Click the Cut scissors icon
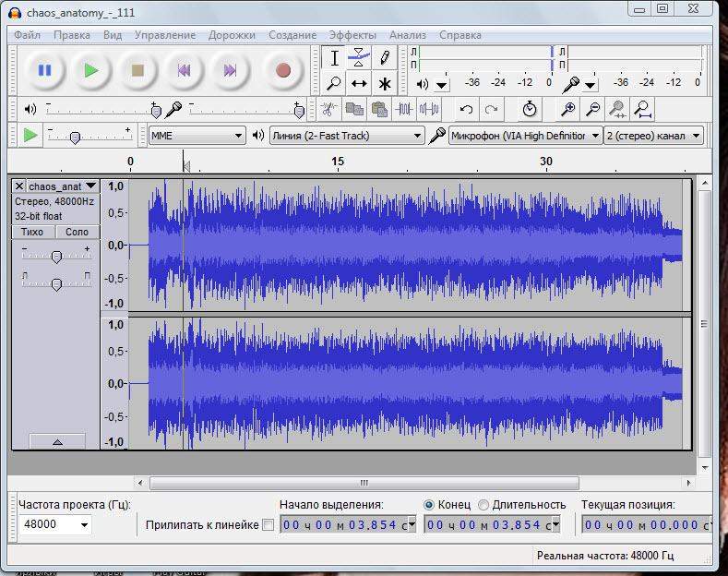 coord(327,109)
